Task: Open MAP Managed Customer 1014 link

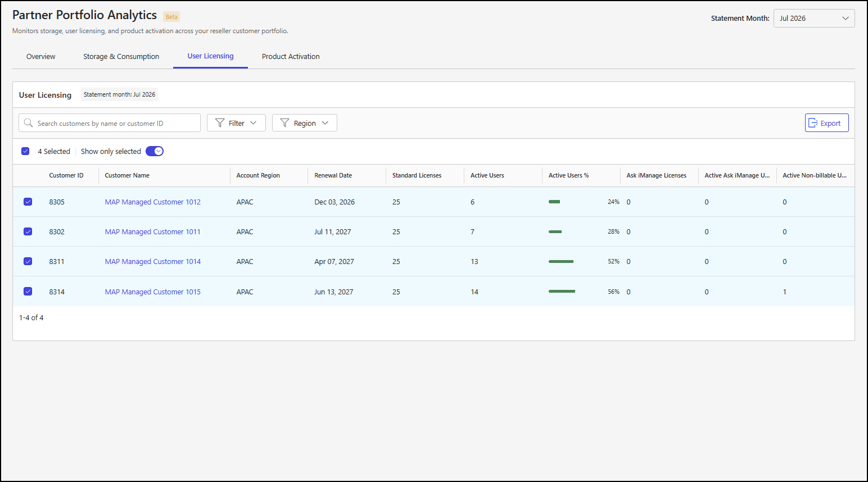Action: point(153,261)
